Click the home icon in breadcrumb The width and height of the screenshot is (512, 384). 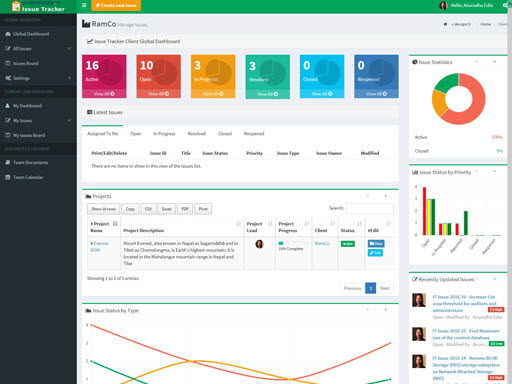(x=445, y=24)
